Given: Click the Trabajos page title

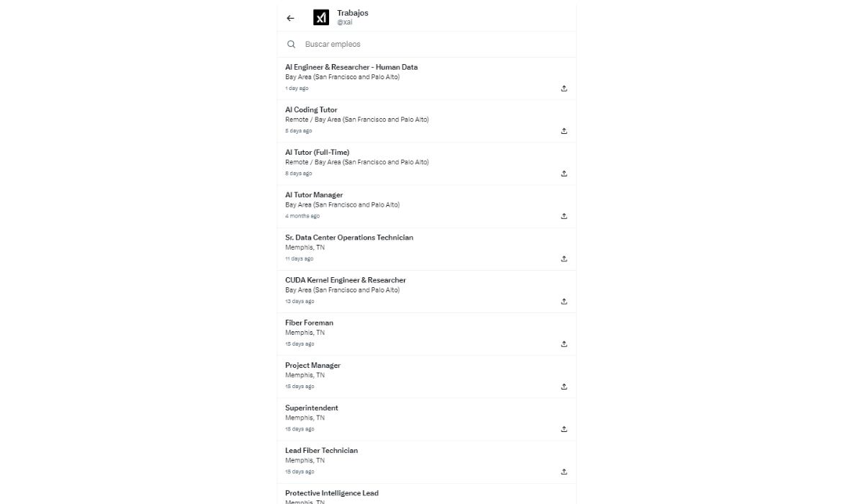Looking at the screenshot, I should pyautogui.click(x=352, y=13).
